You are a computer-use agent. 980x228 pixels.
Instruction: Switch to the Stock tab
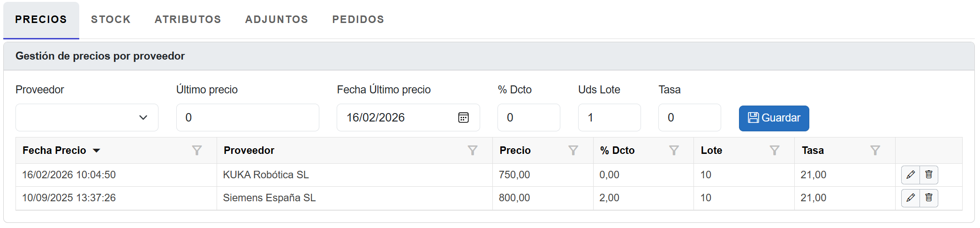(111, 20)
